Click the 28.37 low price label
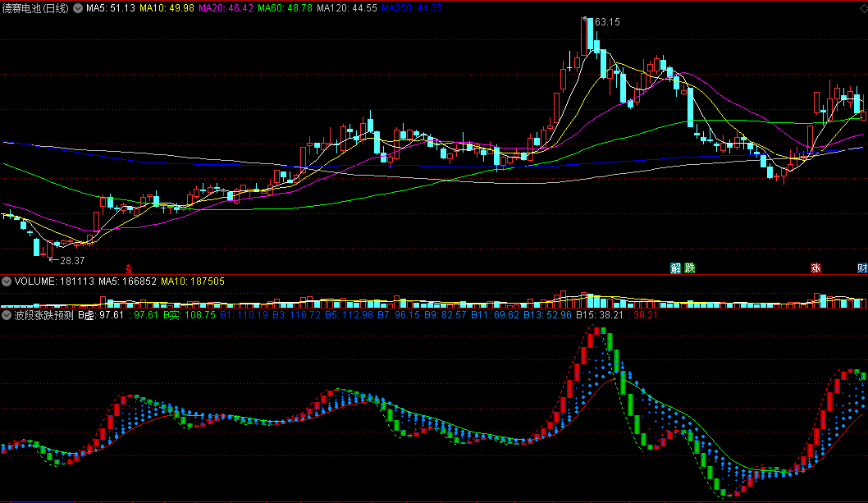This screenshot has height=503, width=868. 72,260
